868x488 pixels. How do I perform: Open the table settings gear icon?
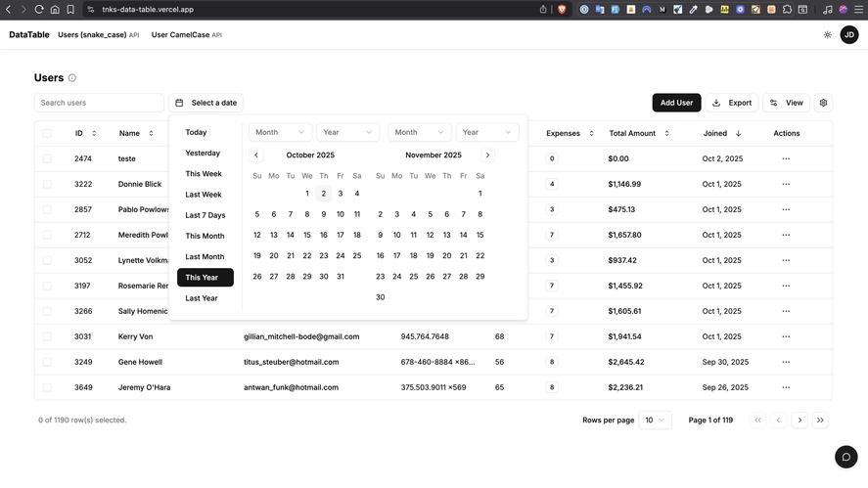823,103
